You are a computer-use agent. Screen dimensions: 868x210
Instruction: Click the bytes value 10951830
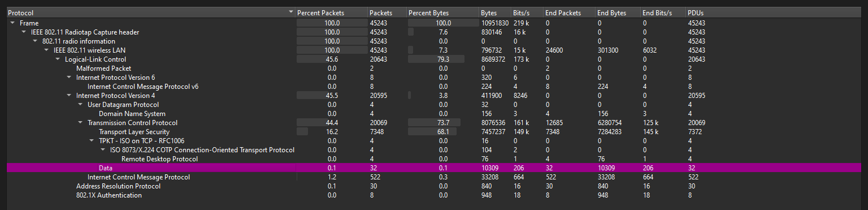(x=495, y=23)
